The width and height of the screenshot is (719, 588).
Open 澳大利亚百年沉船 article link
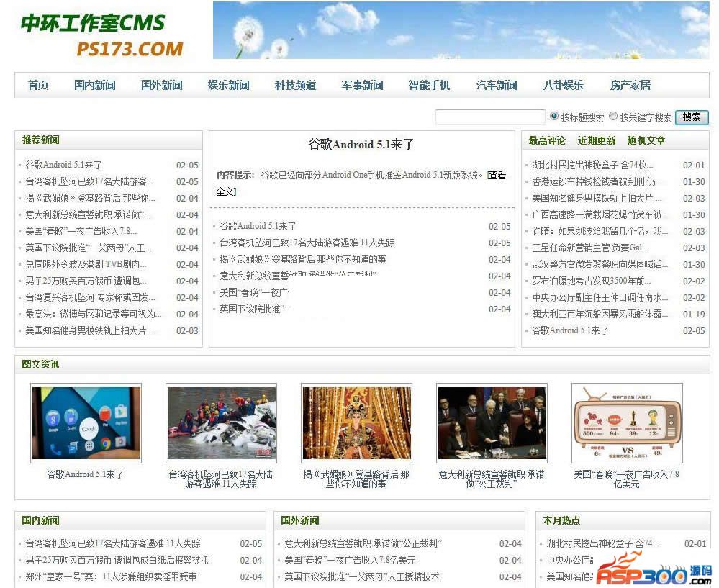(600, 314)
